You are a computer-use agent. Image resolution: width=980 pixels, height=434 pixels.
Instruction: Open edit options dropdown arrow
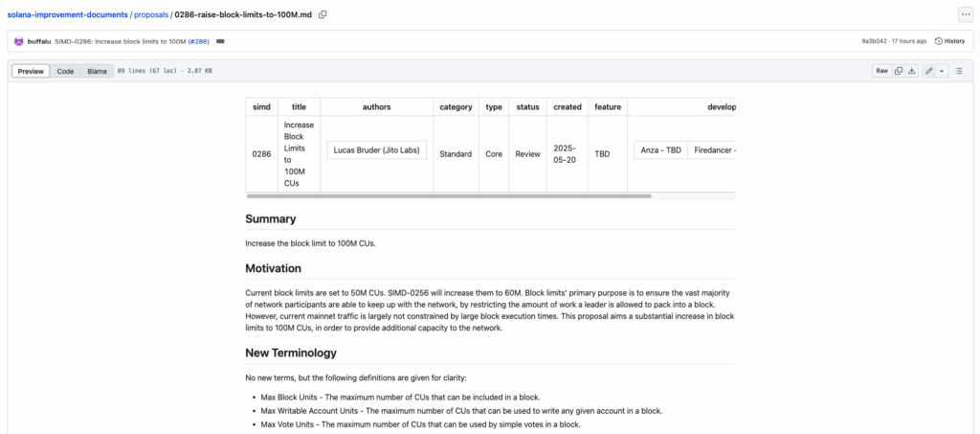click(x=942, y=71)
